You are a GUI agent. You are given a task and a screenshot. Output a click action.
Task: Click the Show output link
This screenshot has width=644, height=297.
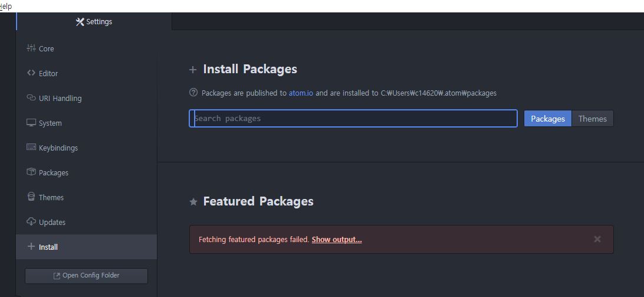pyautogui.click(x=336, y=240)
